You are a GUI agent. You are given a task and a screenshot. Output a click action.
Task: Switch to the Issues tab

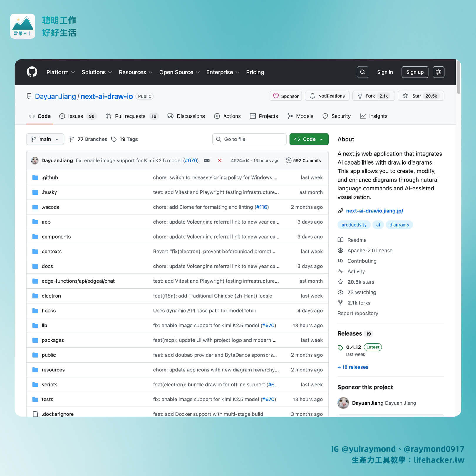75,116
